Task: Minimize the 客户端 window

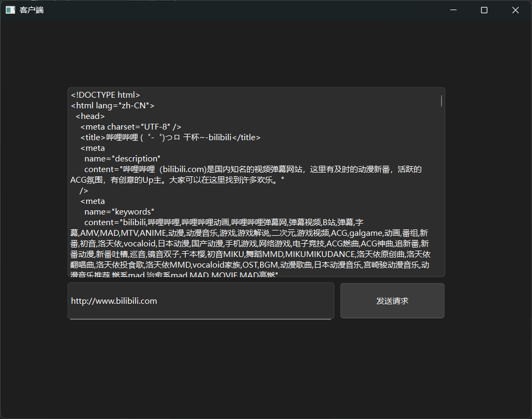Action: coord(453,10)
